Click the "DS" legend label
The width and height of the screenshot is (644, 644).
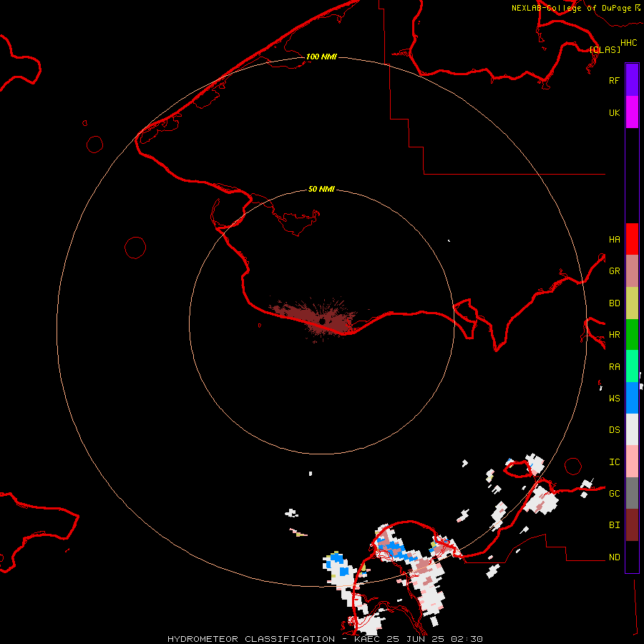615,430
